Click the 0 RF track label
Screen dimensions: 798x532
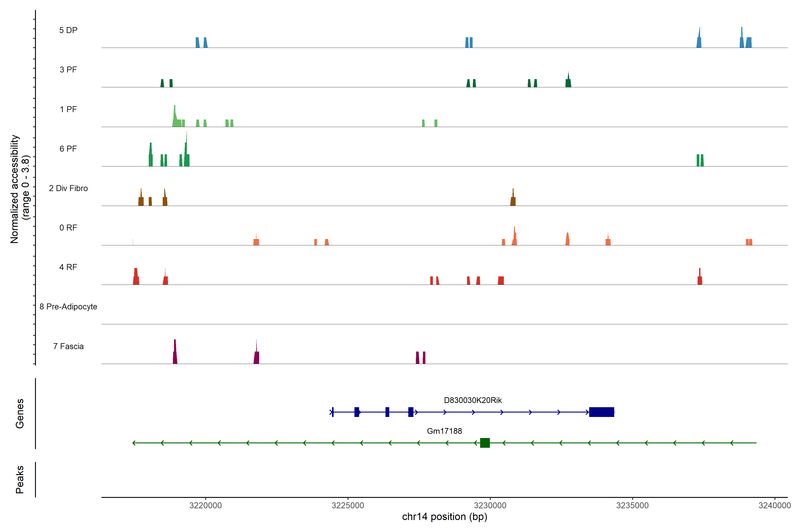point(68,228)
